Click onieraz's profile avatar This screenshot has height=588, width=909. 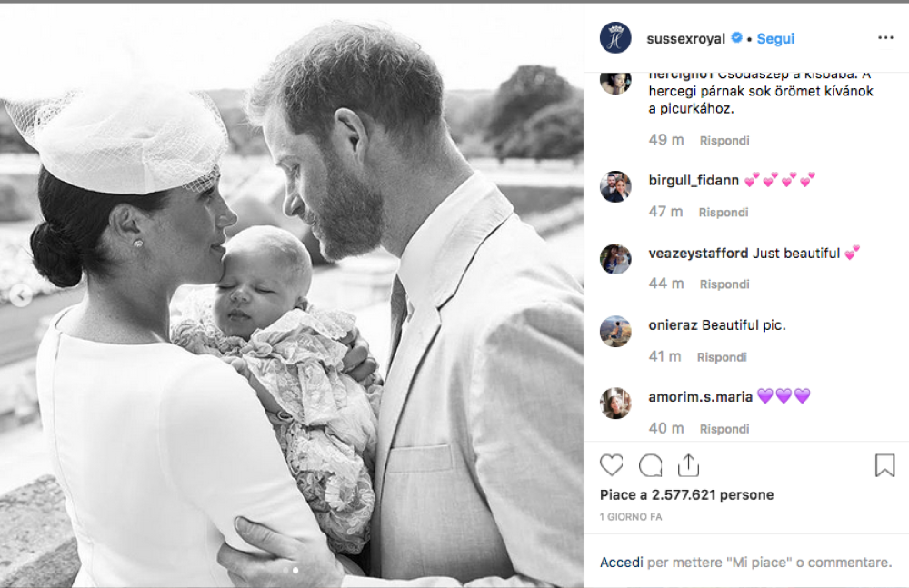[615, 332]
